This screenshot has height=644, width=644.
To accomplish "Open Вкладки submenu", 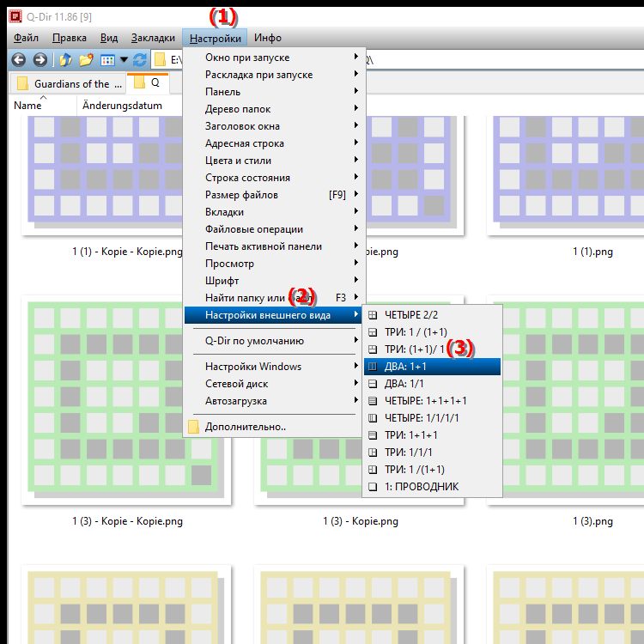I will [274, 212].
